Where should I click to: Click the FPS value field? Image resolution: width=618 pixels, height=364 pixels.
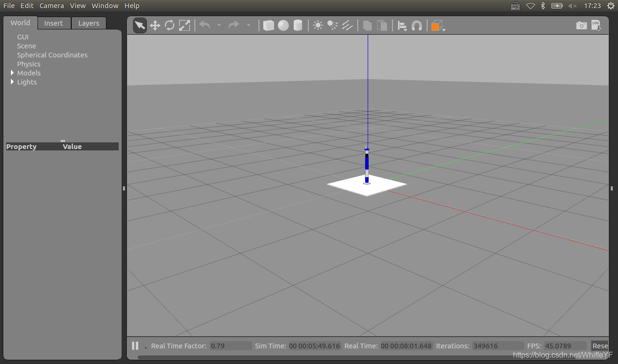tap(565, 345)
